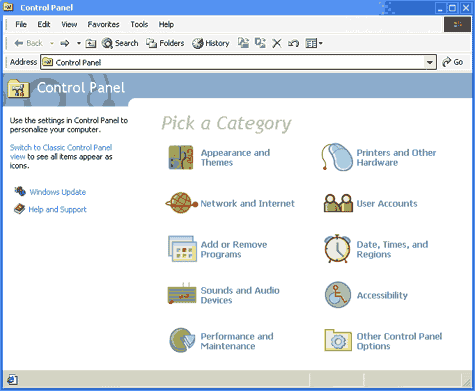Open the Favorites menu
The height and width of the screenshot is (391, 475).
pyautogui.click(x=103, y=24)
